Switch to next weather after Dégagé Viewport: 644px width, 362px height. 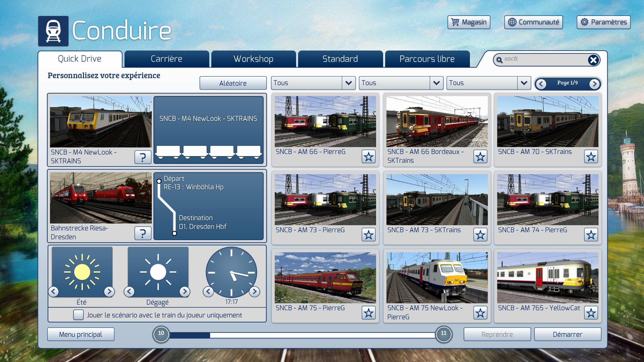point(185,292)
